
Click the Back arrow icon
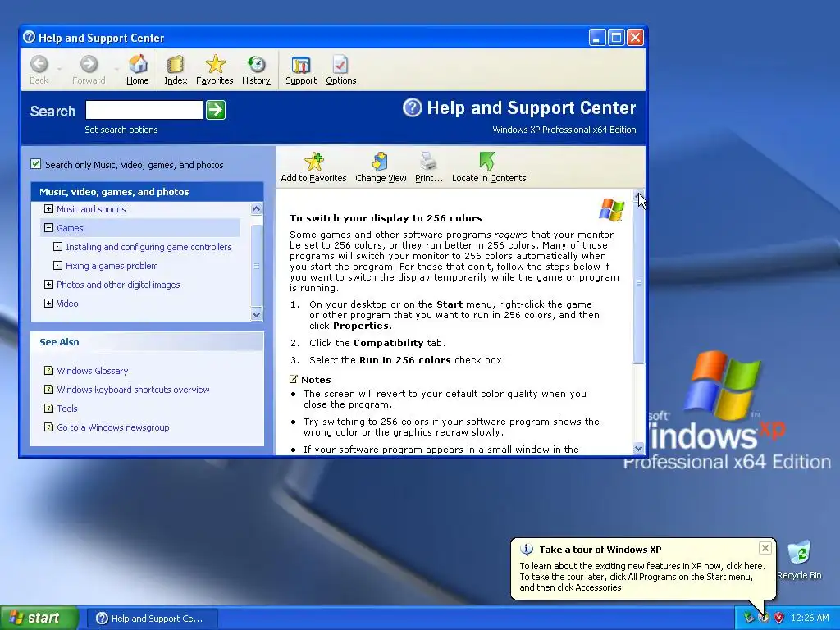coord(39,64)
